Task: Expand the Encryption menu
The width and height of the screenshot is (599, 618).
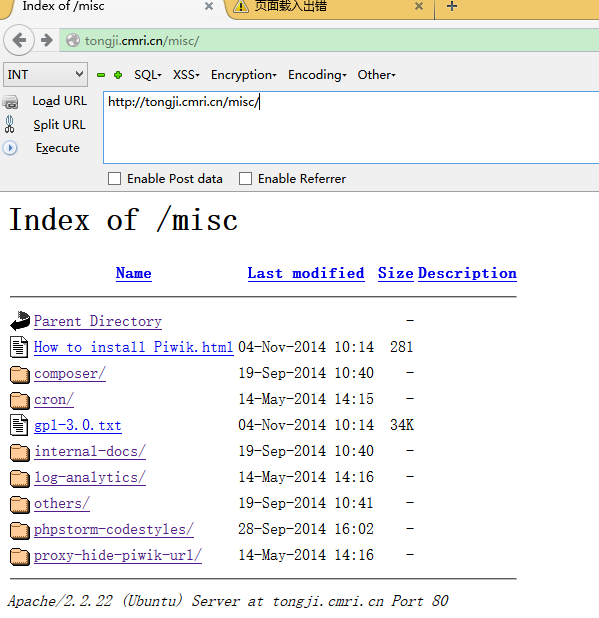Action: coord(244,74)
